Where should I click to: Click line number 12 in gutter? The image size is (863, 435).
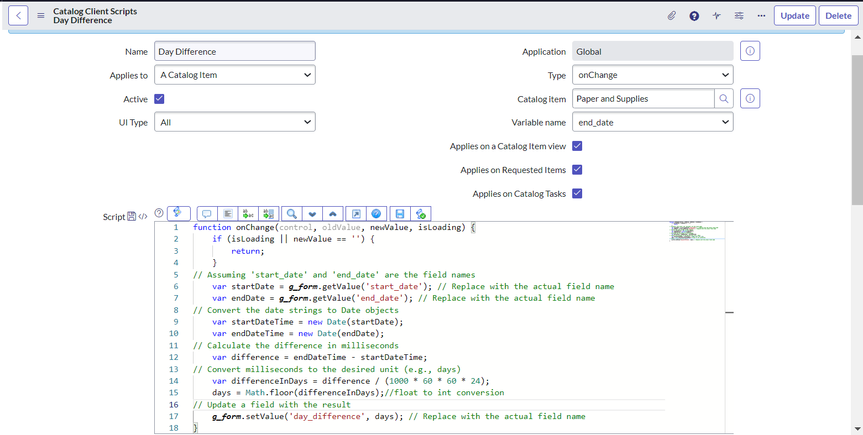pos(173,357)
